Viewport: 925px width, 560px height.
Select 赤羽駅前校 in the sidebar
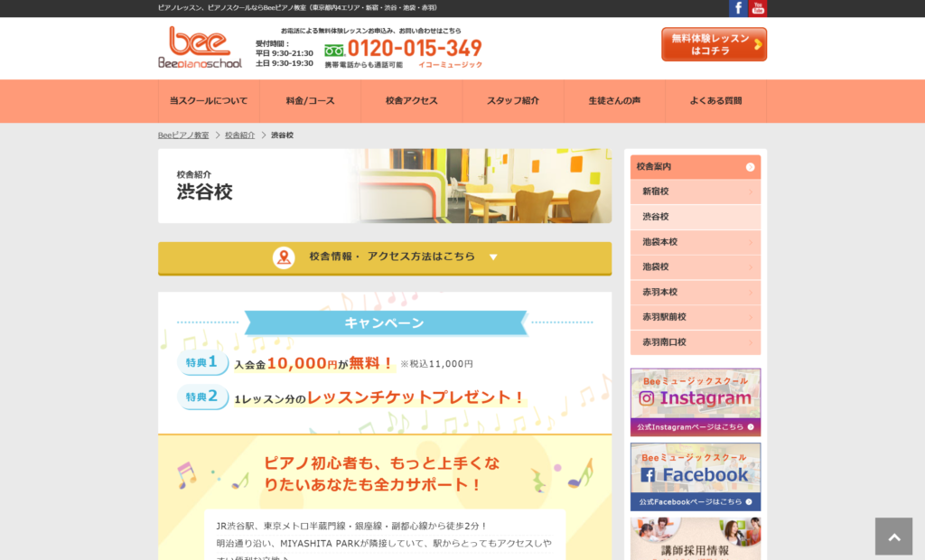click(x=696, y=317)
